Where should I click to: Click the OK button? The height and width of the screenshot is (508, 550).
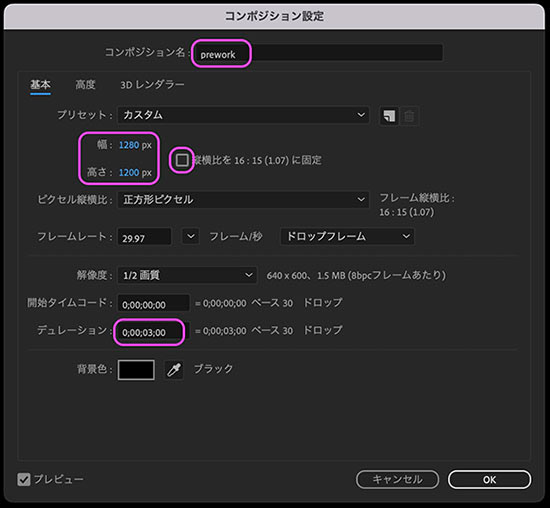pos(489,480)
